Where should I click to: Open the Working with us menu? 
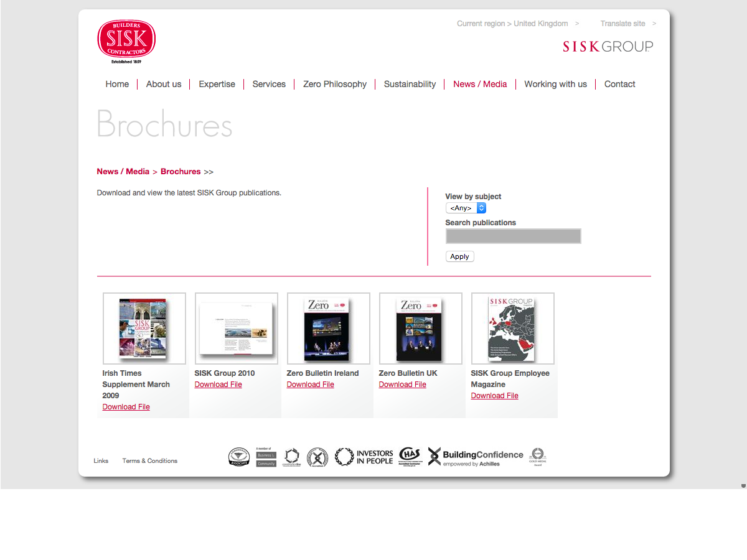click(x=555, y=84)
